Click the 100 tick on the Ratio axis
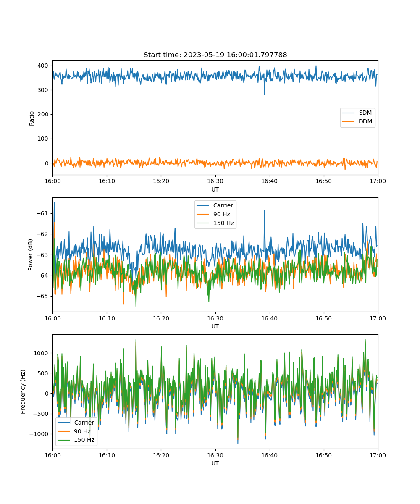Screen dimensions: 420x504 44,139
